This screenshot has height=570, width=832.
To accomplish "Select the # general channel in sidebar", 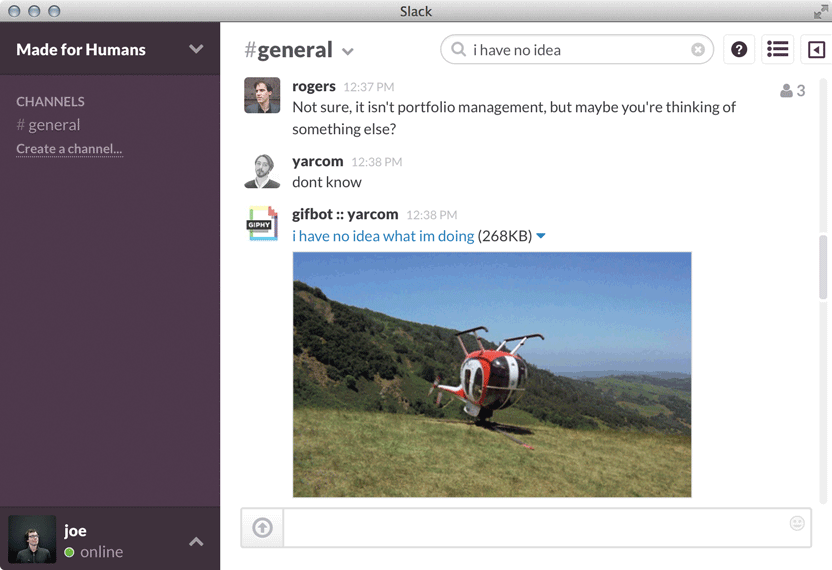I will (x=48, y=125).
